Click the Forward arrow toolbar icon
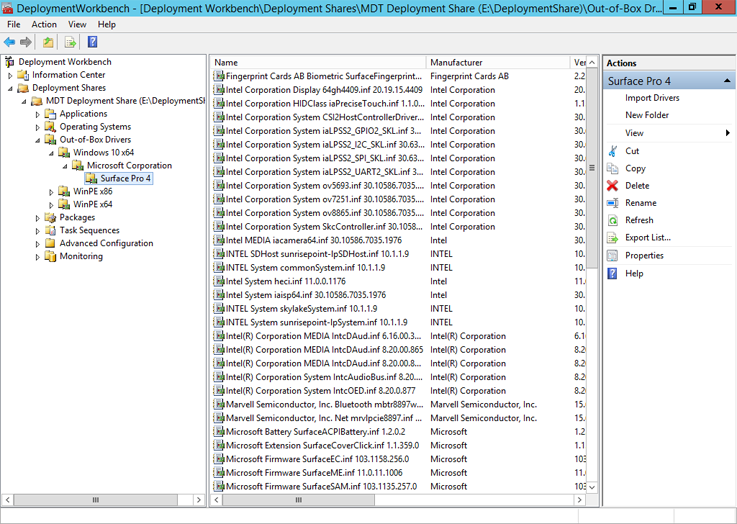 click(26, 42)
